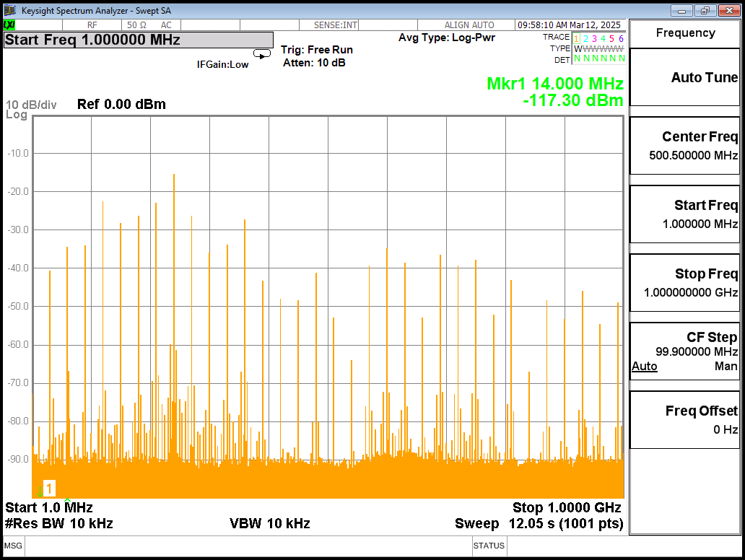Open the Frequency menu header

tap(685, 33)
